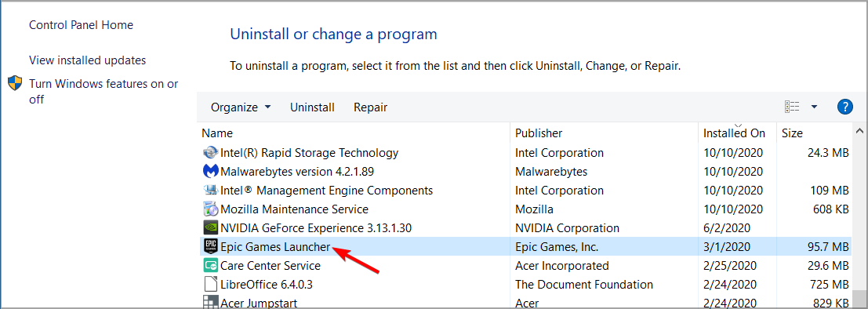The width and height of the screenshot is (868, 309).
Task: Click Repair in the toolbar
Action: point(370,107)
